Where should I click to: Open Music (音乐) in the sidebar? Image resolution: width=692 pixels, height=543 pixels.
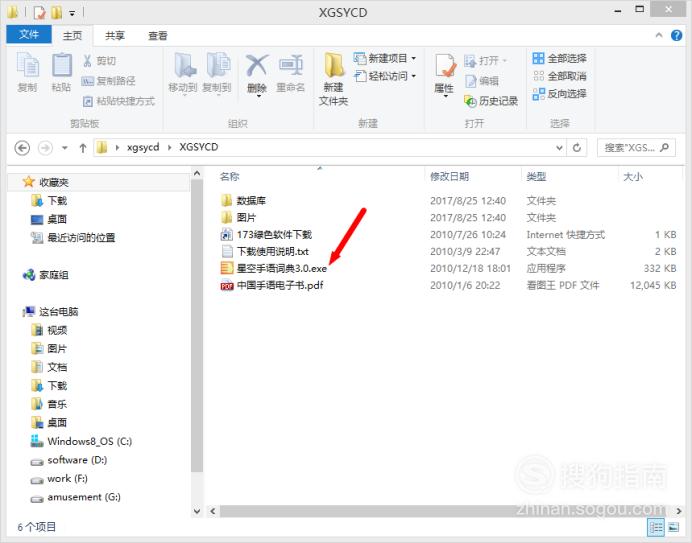click(57, 404)
